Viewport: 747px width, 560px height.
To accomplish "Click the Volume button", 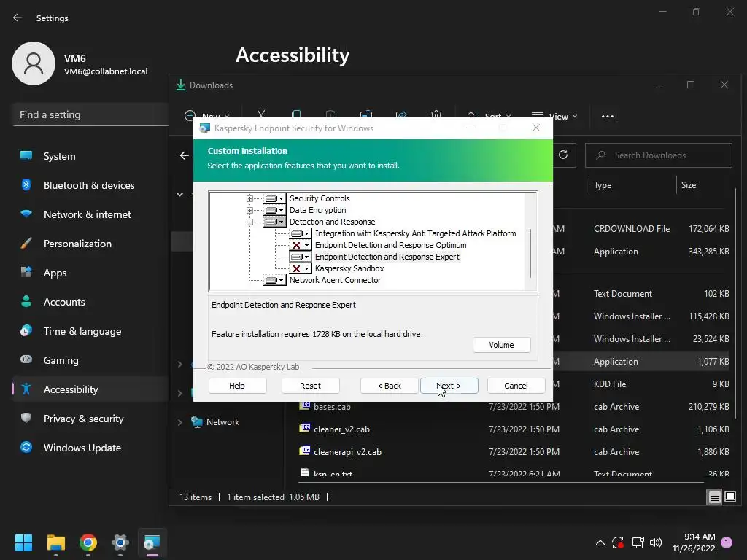I will coord(502,345).
